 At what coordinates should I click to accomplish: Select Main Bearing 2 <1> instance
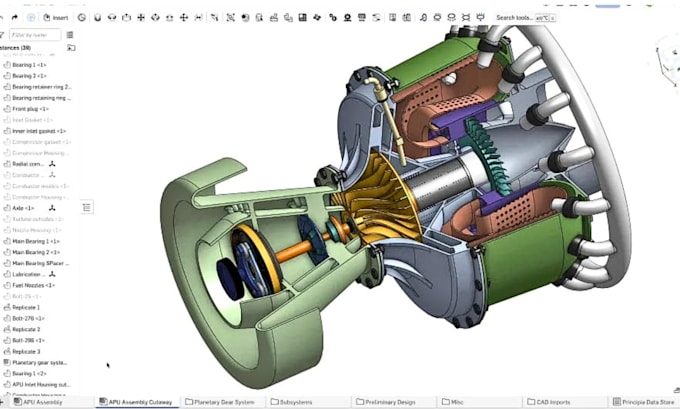pyautogui.click(x=36, y=252)
